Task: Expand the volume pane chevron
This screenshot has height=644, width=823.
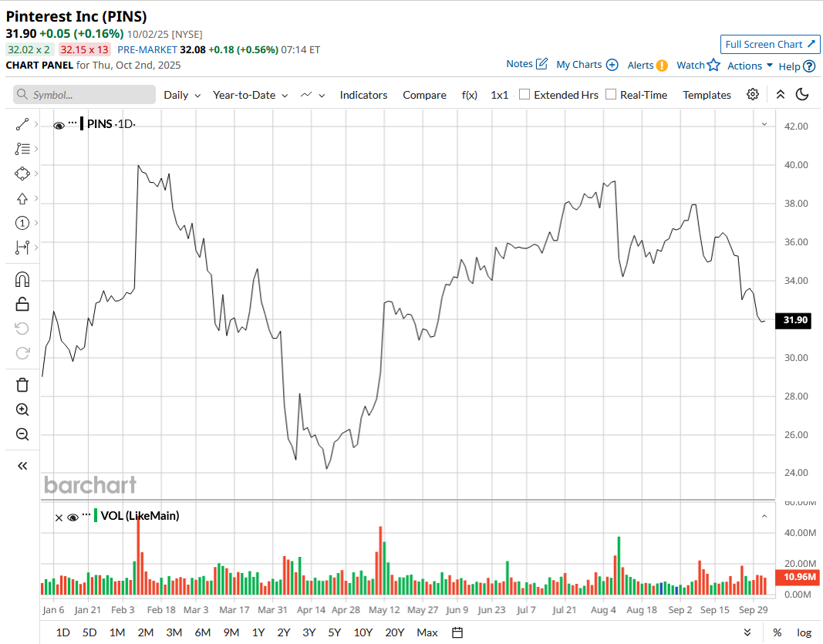Action: point(764,517)
